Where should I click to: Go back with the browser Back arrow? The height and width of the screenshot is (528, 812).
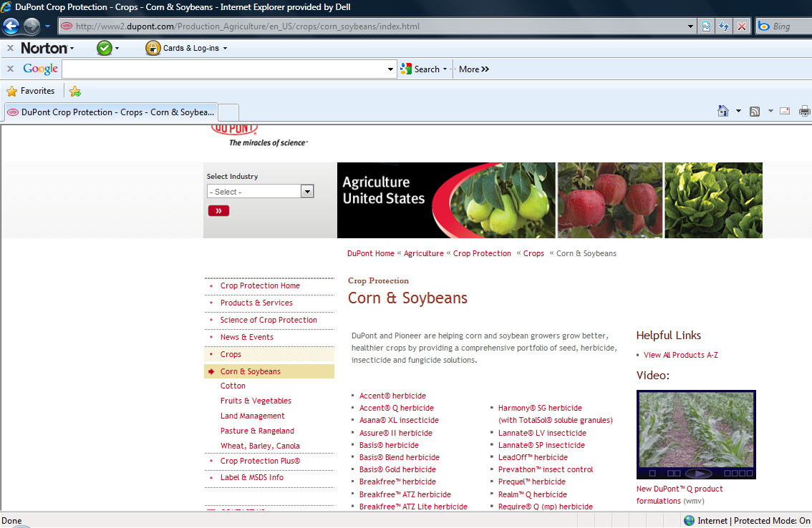11,26
